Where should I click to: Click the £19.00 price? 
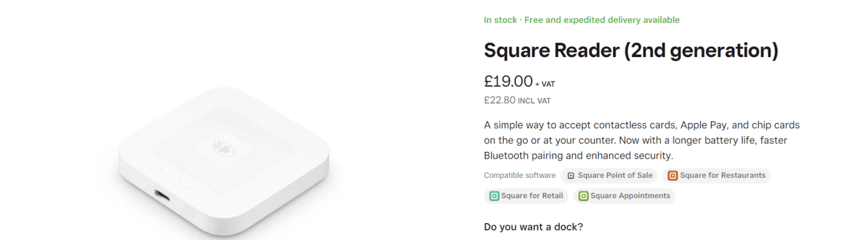[x=508, y=81]
